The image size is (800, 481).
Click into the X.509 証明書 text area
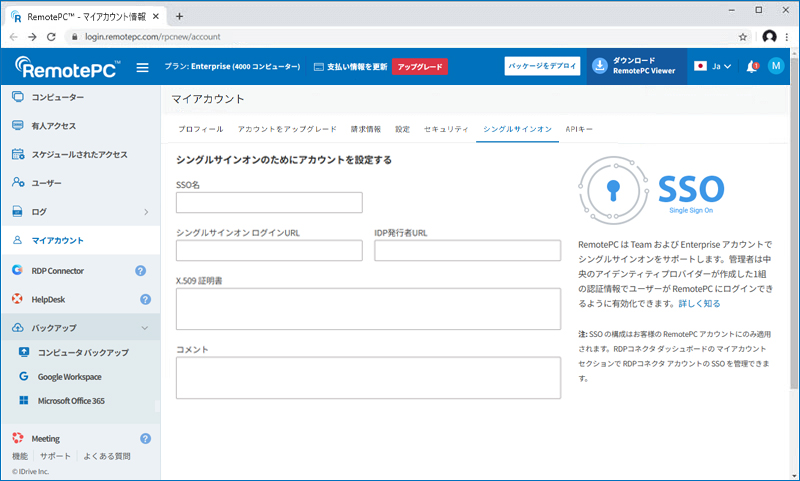tap(368, 309)
